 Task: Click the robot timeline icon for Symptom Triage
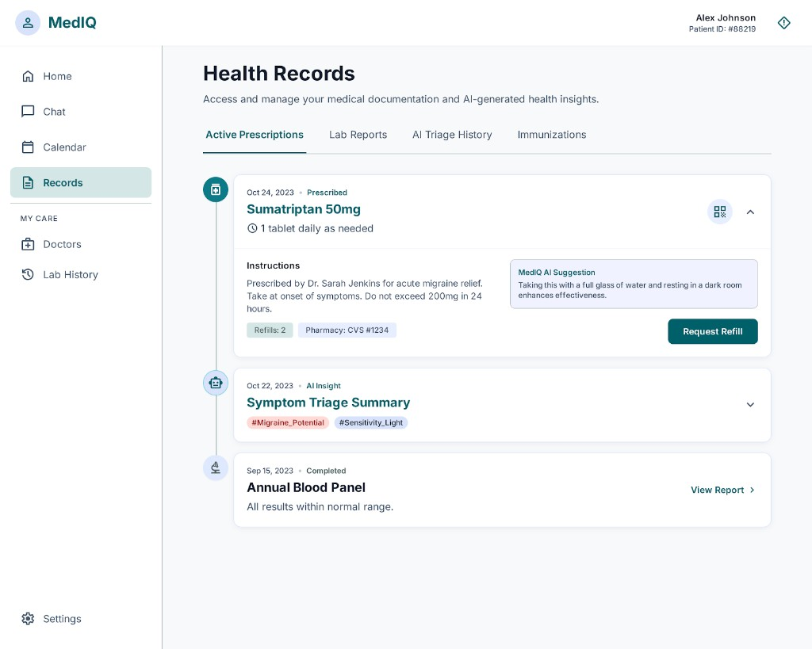click(216, 383)
